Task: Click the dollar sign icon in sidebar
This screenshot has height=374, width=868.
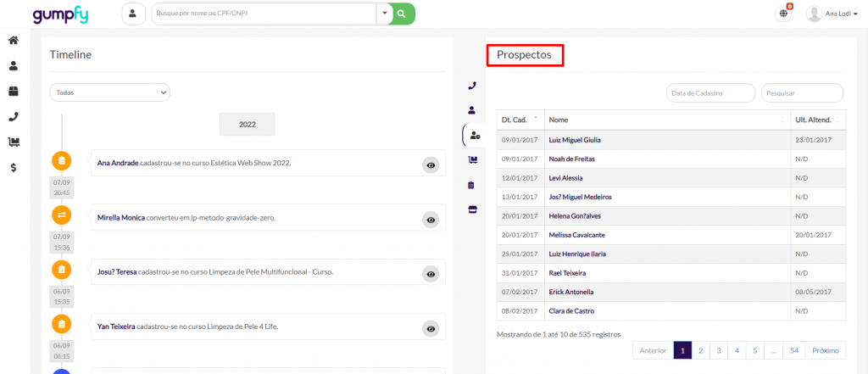Action: 14,168
